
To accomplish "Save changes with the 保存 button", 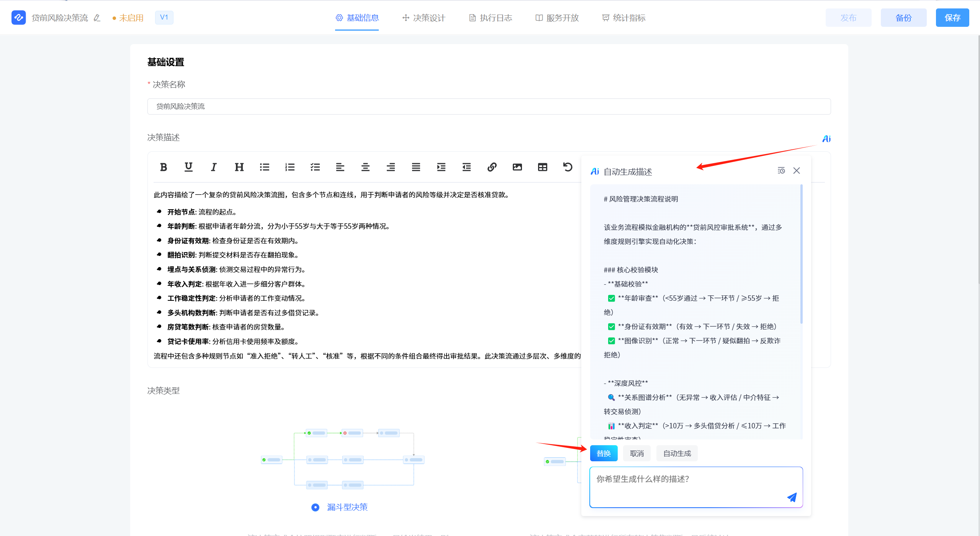I will click(952, 17).
